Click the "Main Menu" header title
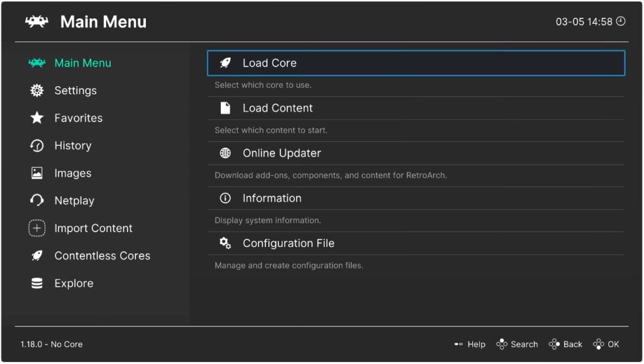Screen dimensions: 644x364 tap(103, 22)
